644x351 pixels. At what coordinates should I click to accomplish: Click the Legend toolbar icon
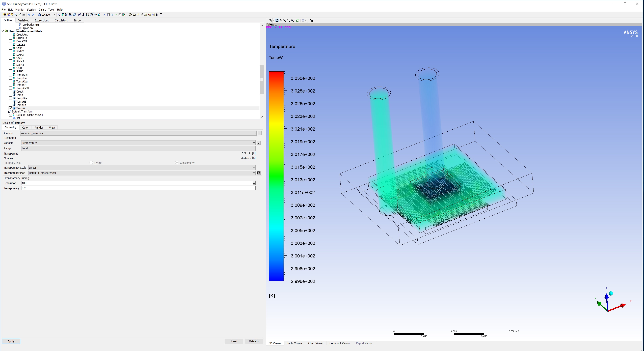tap(88, 15)
